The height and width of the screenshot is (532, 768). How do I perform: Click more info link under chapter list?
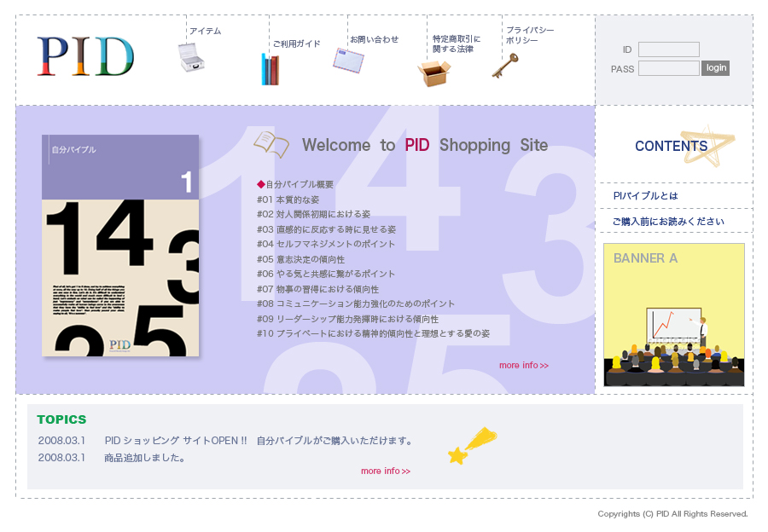523,366
